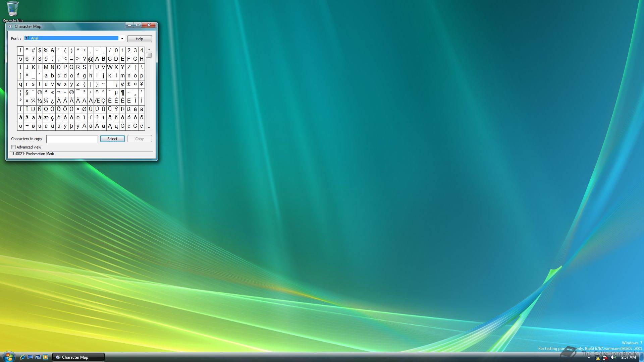Screen dimensions: 644x362
Task: Click Show Desktop Quick Launch icon
Action: [x=30, y=357]
